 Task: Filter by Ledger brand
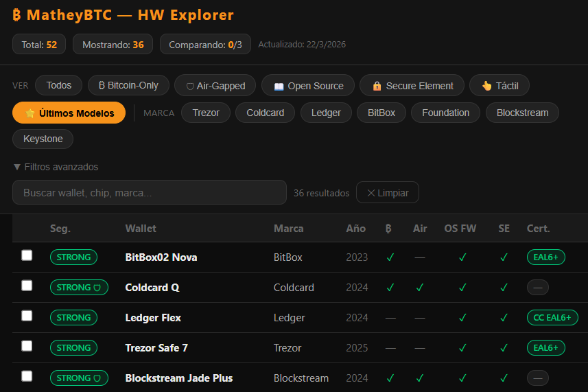pyautogui.click(x=326, y=113)
